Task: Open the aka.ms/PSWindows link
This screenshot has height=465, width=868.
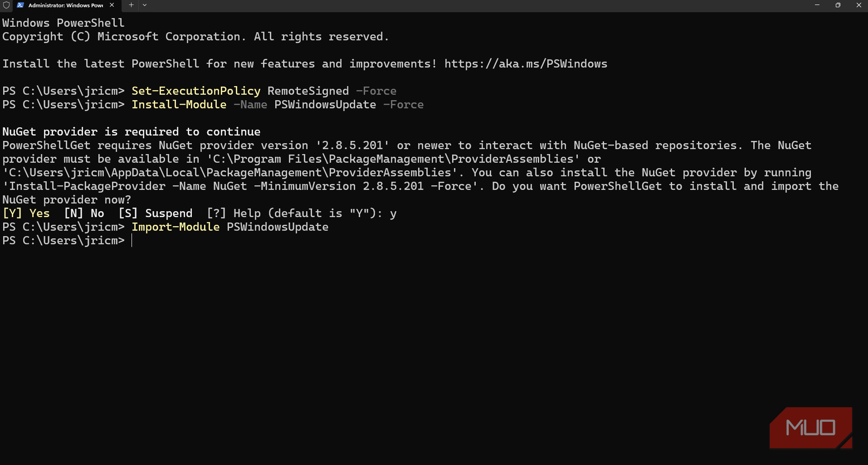Action: pyautogui.click(x=526, y=64)
